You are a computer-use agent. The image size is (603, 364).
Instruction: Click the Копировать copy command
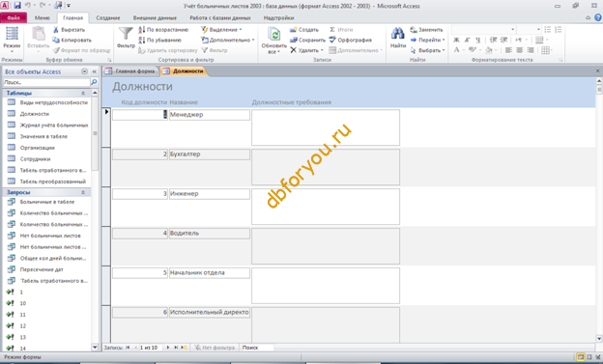tap(72, 40)
